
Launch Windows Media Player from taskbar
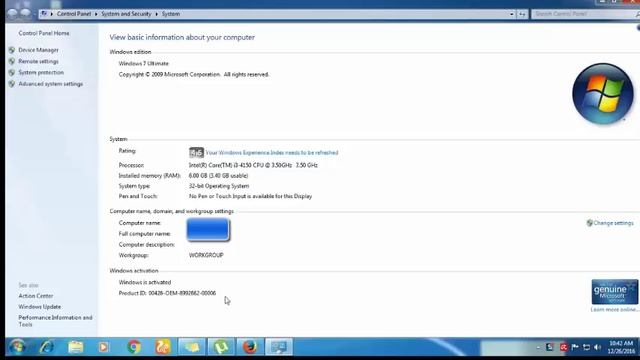(104, 347)
